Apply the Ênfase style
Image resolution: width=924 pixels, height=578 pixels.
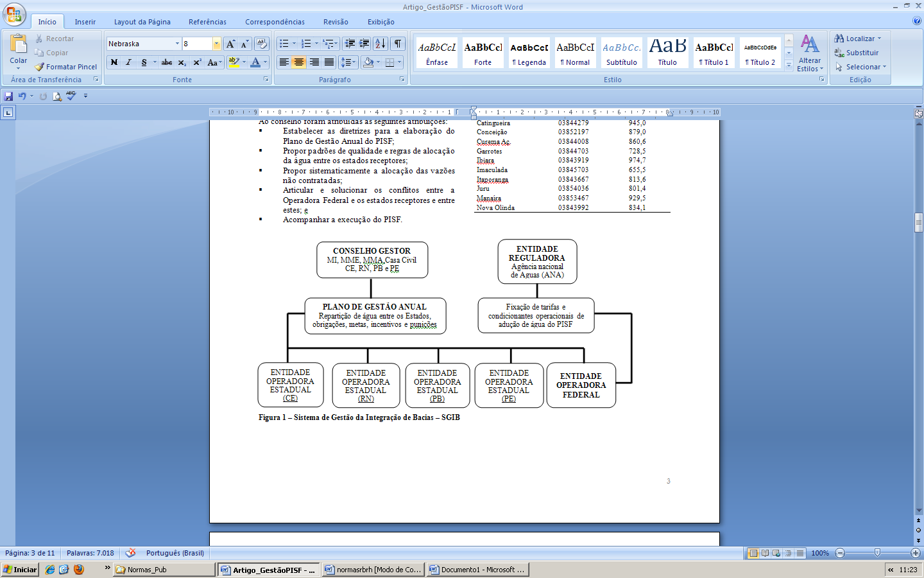[x=437, y=53]
